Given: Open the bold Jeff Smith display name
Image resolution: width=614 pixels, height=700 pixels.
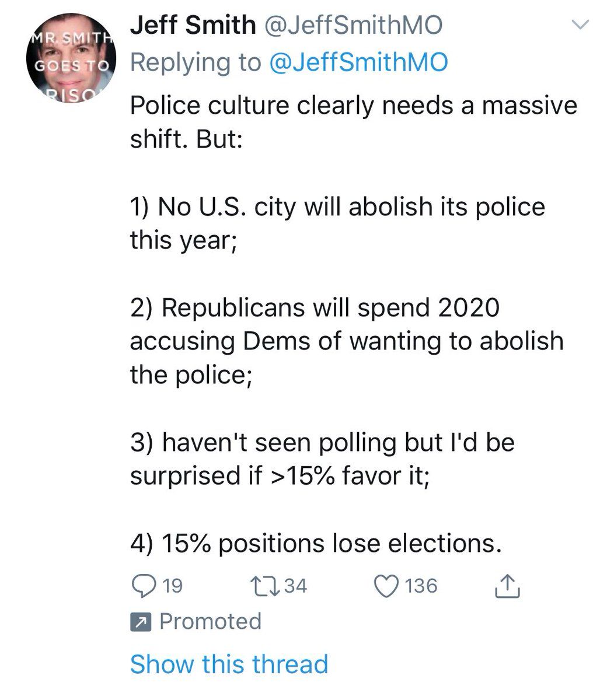Looking at the screenshot, I should pyautogui.click(x=192, y=25).
